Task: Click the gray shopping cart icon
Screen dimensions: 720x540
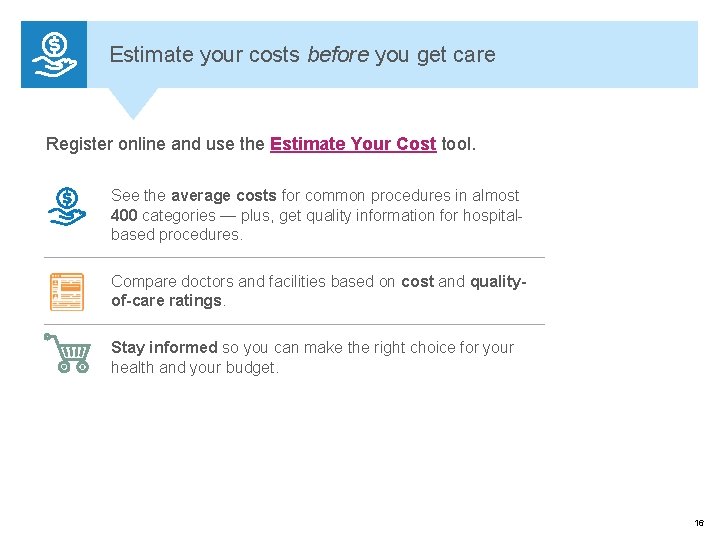Action: tap(68, 353)
